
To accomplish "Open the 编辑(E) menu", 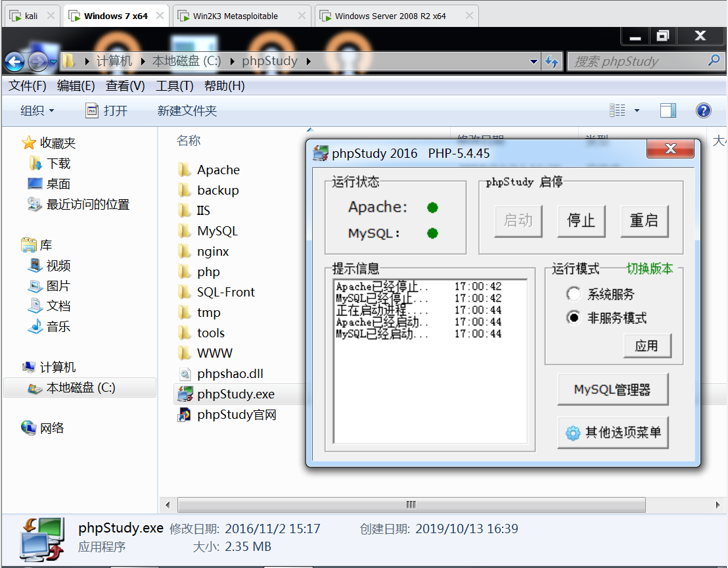I will pyautogui.click(x=76, y=86).
